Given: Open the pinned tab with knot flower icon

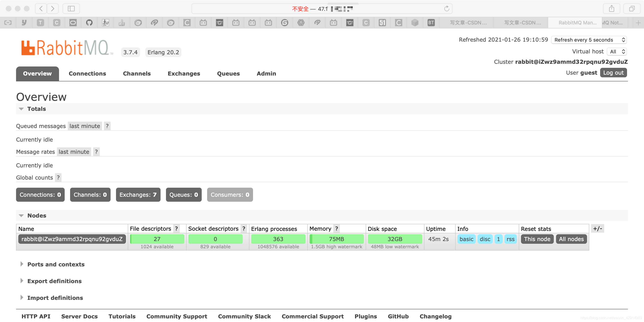Looking at the screenshot, I should [301, 23].
